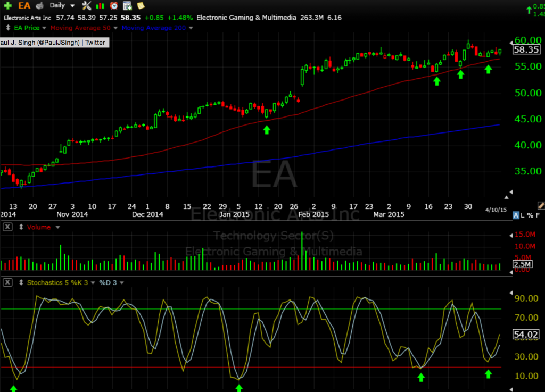This screenshot has width=545, height=392.
Task: Click the 35.00 price axis label
Action: tap(527, 171)
